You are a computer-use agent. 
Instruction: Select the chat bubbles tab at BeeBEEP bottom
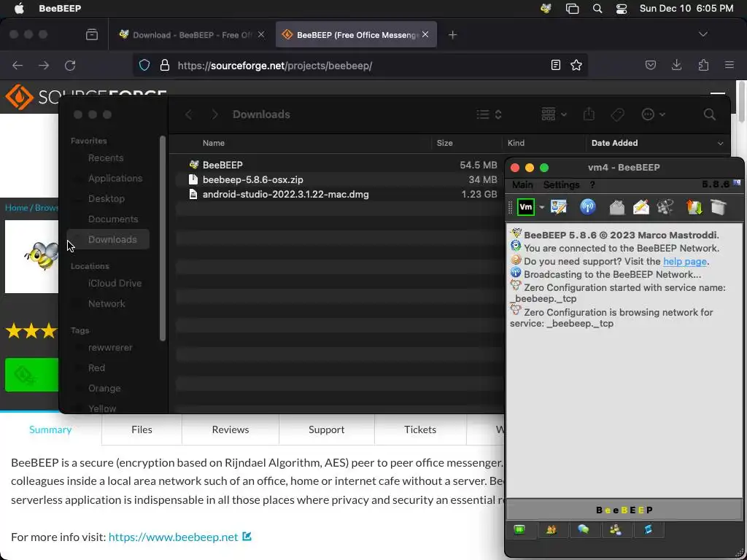(583, 529)
